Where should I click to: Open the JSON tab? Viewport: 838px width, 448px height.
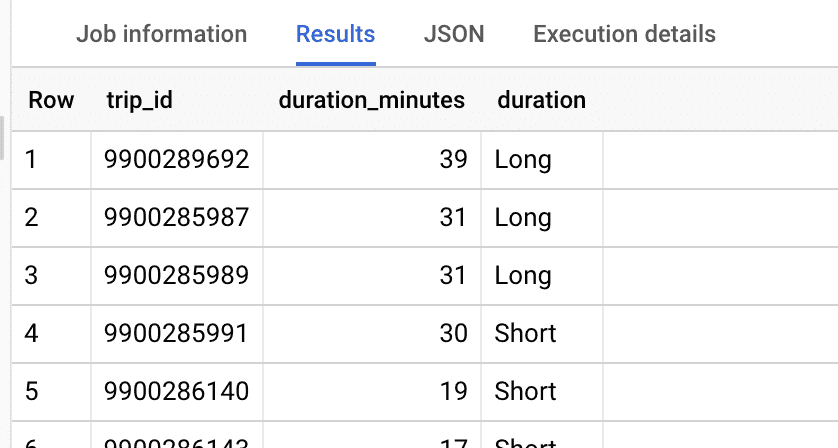click(x=454, y=34)
